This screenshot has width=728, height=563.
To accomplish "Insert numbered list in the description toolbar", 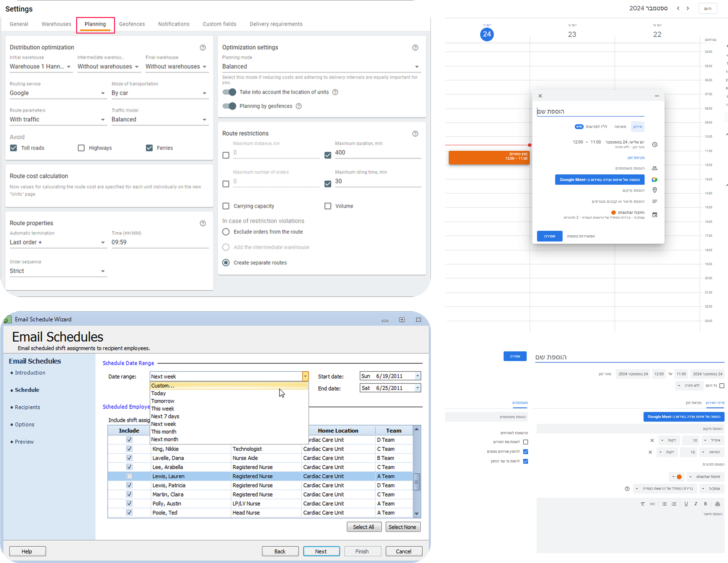I will pyautogui.click(x=674, y=504).
